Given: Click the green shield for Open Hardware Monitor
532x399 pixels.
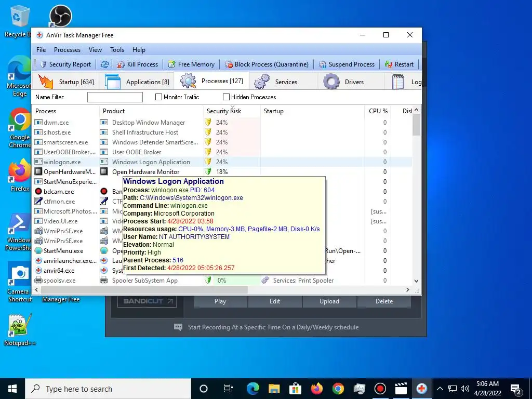Looking at the screenshot, I should 208,171.
